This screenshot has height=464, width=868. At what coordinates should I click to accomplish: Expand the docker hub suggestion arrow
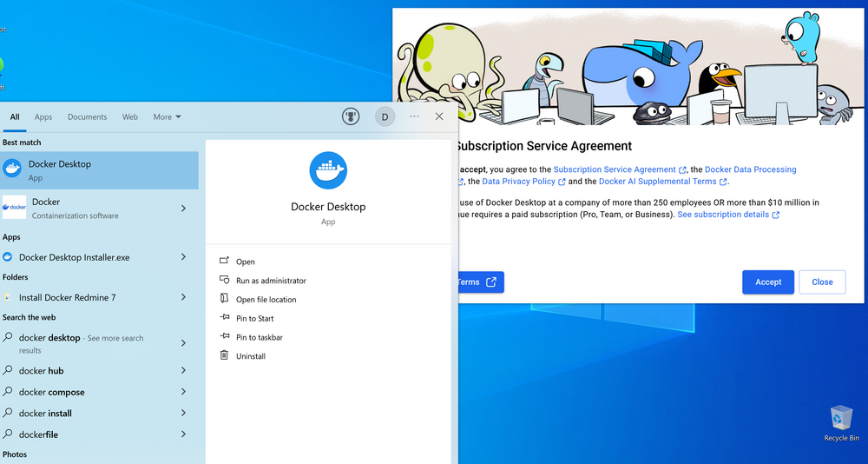click(183, 370)
